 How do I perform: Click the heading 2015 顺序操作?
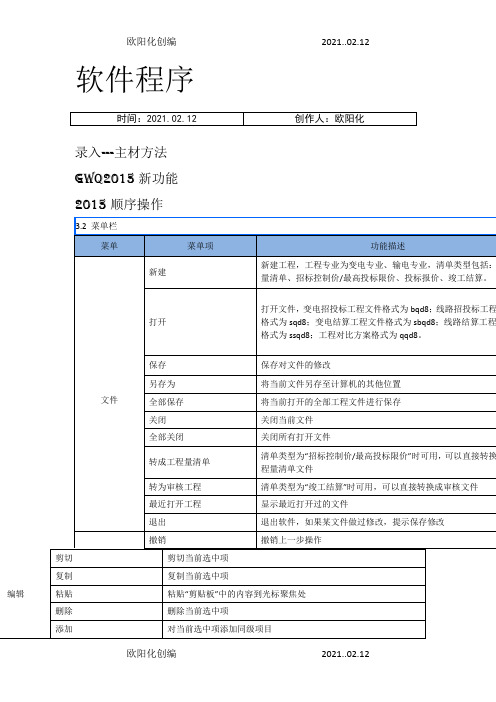(x=119, y=205)
